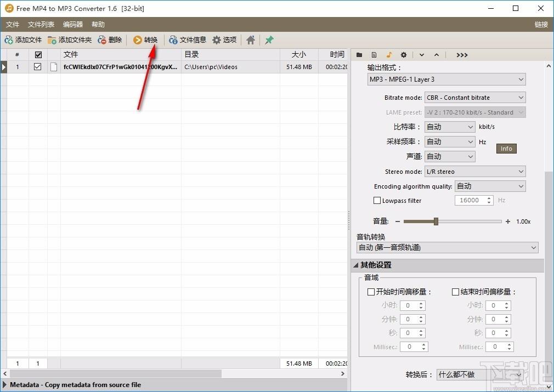554x392 pixels.
Task: Click the home icon in toolbar
Action: click(x=251, y=40)
